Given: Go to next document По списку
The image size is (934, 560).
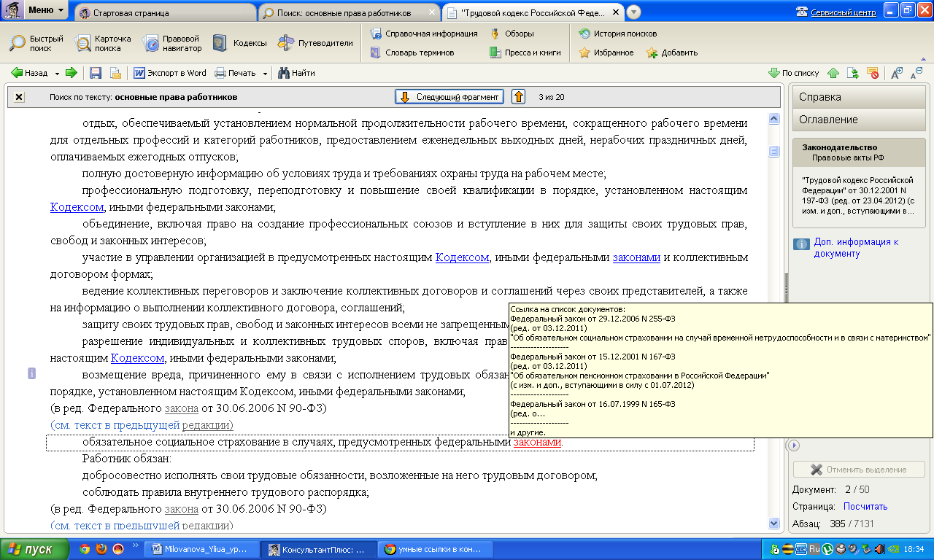Looking at the screenshot, I should pos(794,73).
